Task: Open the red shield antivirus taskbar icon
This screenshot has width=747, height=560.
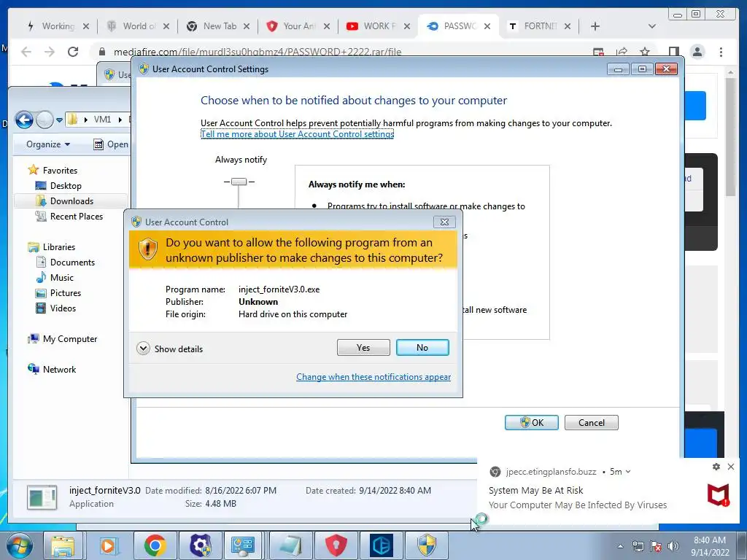Action: (336, 545)
